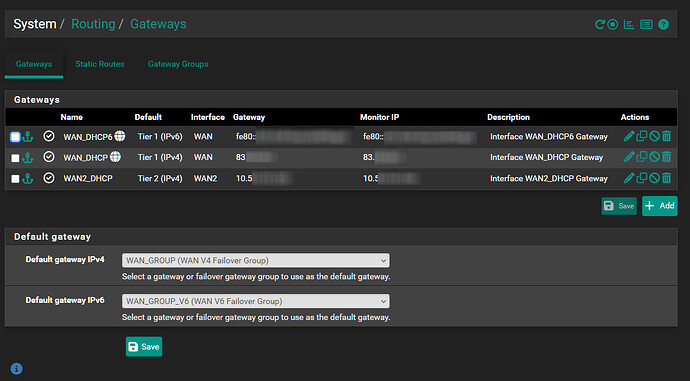This screenshot has height=381, width=690.
Task: Tick the checkbox for WAN_DHCP6 row
Action: click(x=15, y=137)
